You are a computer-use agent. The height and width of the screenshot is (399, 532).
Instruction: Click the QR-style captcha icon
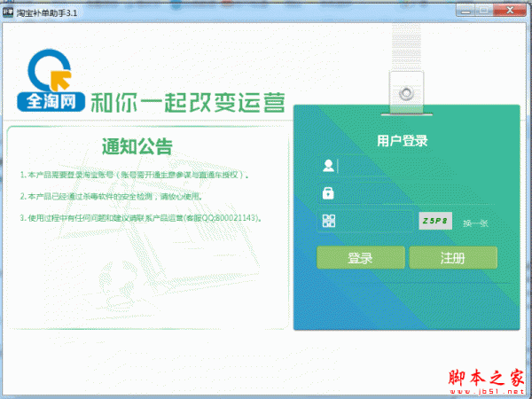click(x=328, y=221)
